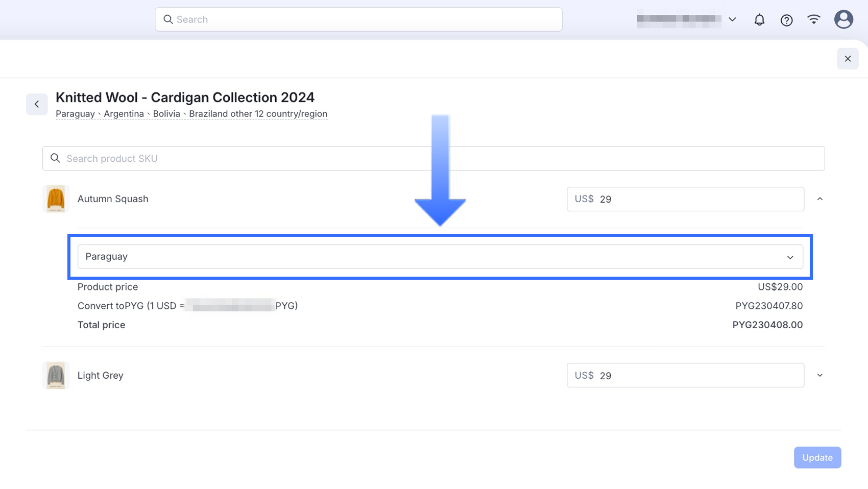
Task: Click the wifi signal icon
Action: pyautogui.click(x=813, y=19)
